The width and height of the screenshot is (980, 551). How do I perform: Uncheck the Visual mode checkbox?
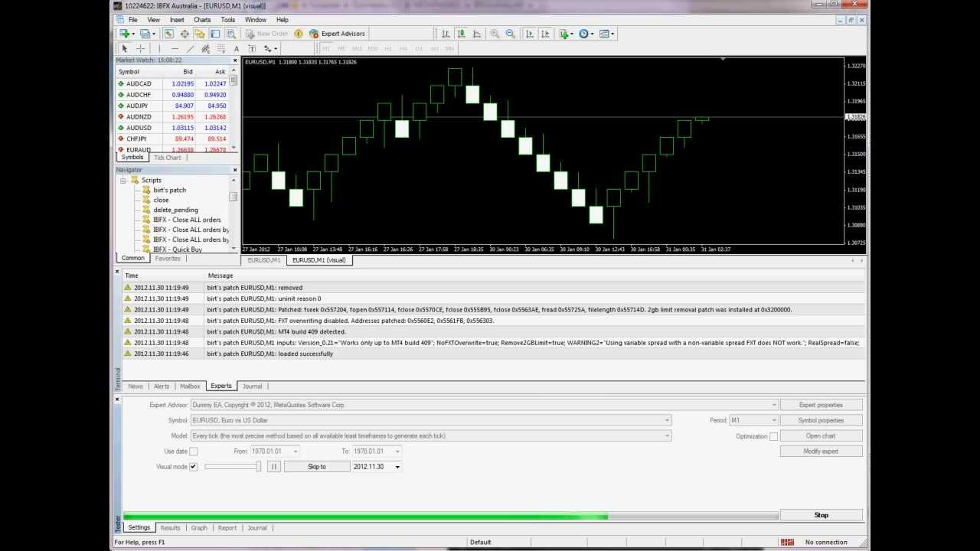click(x=193, y=467)
